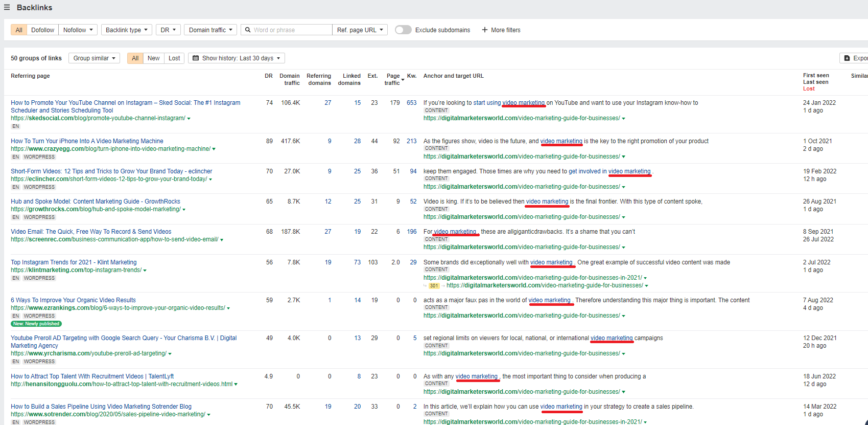The image size is (868, 425).
Task: Expand the sotrender.com URL dropdown arrow
Action: coord(208,415)
